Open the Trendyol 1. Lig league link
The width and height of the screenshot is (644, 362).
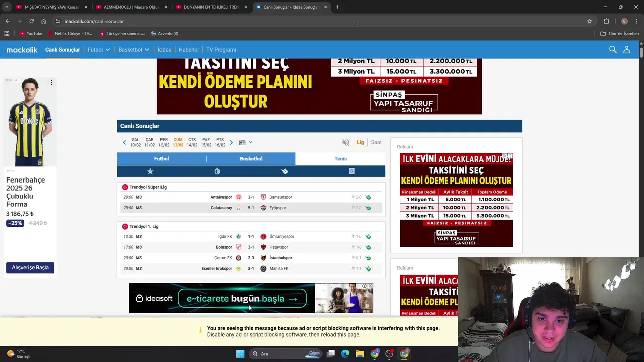pyautogui.click(x=144, y=227)
